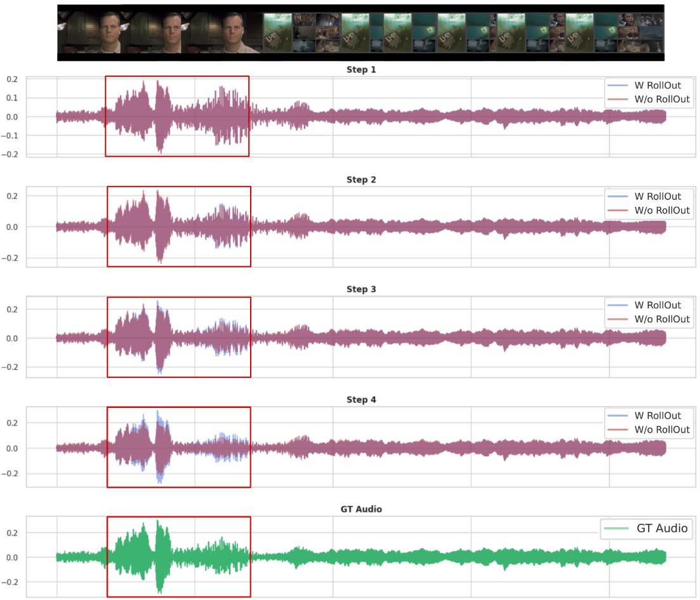Click blue line swatch in Step 4 legend
700x600 pixels.
tap(618, 415)
